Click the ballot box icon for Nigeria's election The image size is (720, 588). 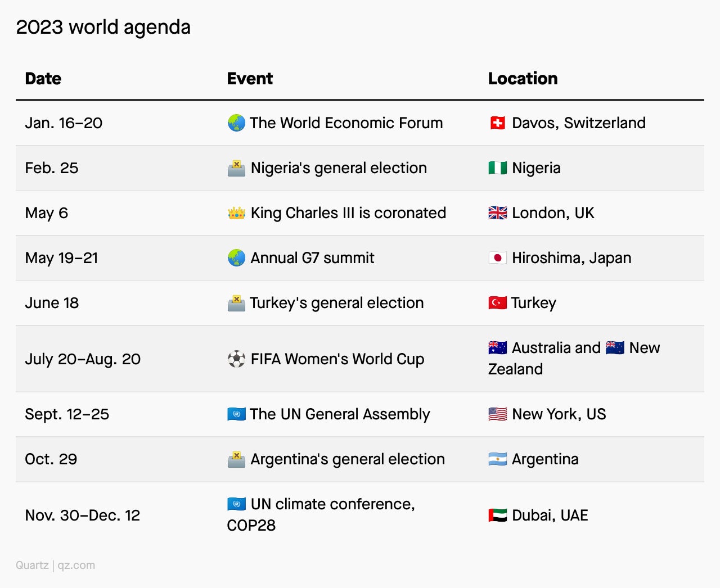(x=236, y=168)
